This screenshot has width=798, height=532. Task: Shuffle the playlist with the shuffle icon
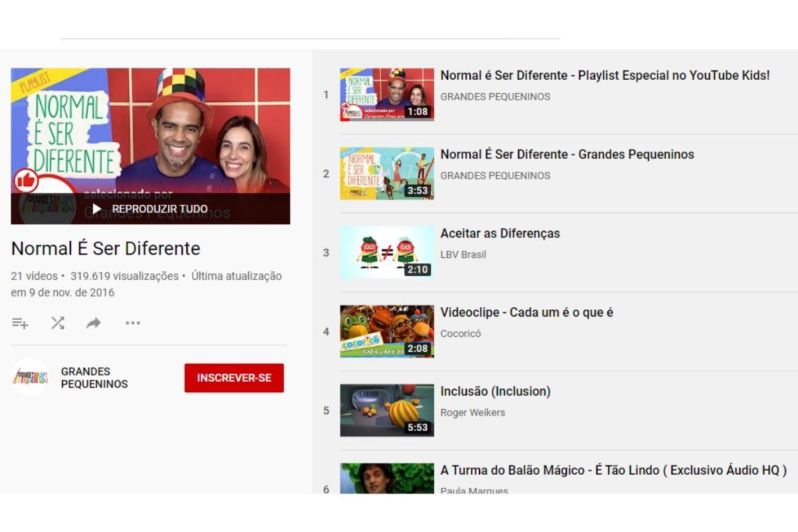click(x=58, y=323)
